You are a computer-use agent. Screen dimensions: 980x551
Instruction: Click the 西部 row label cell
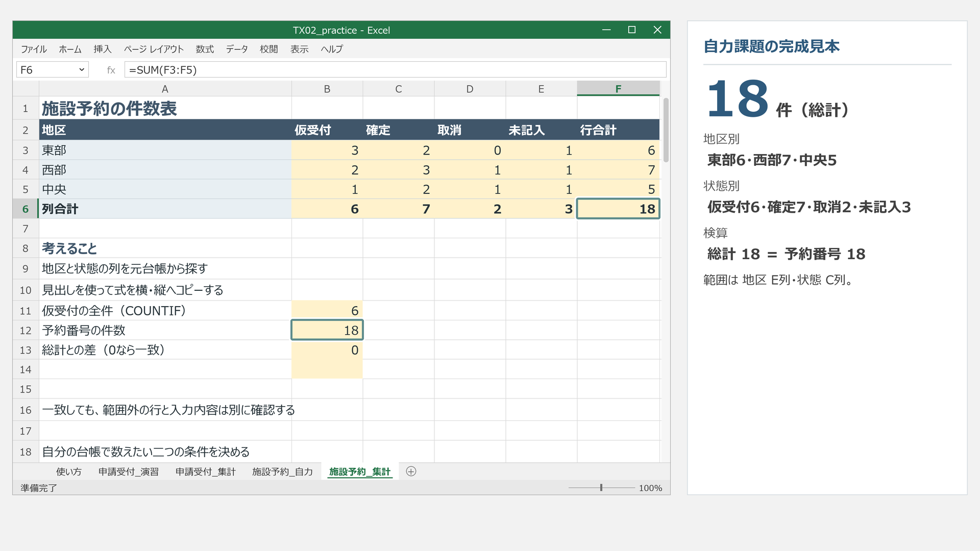(165, 170)
